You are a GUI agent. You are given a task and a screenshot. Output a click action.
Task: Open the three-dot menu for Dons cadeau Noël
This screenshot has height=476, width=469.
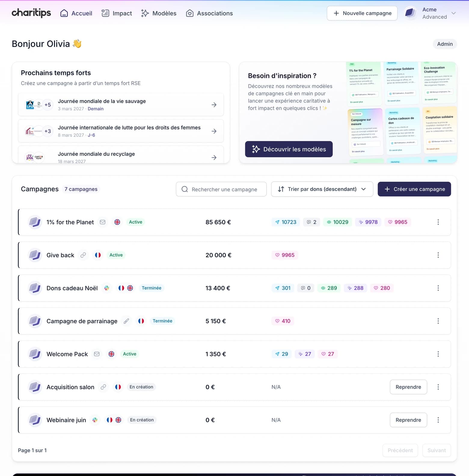coord(438,288)
